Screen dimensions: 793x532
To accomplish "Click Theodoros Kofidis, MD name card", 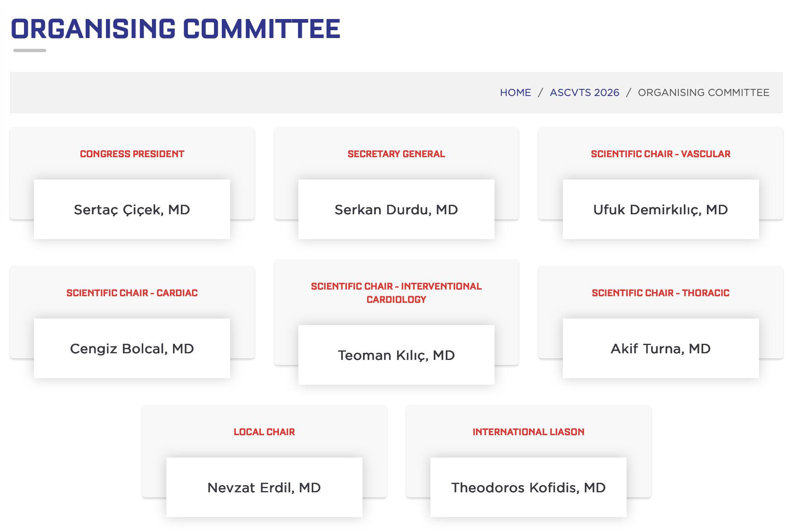I will [x=529, y=488].
